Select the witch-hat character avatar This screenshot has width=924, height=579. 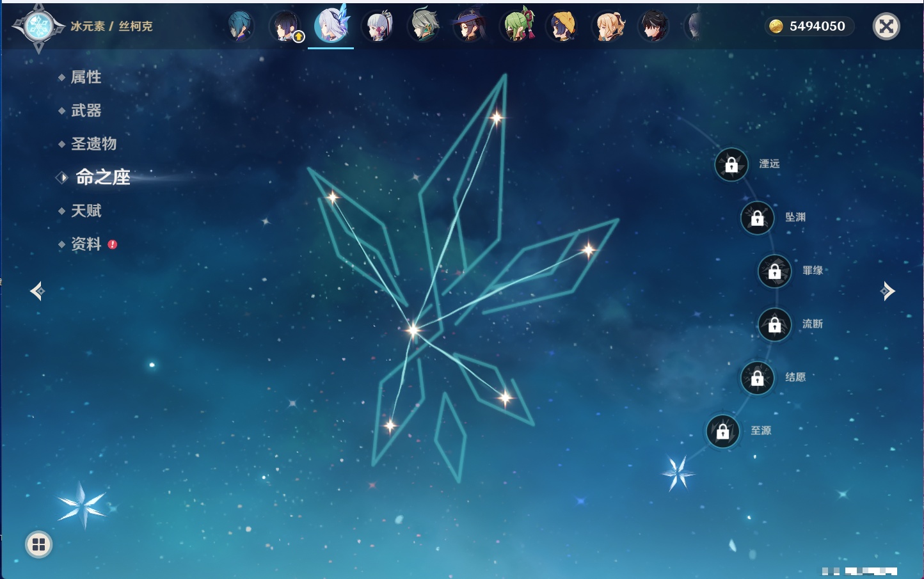tap(469, 27)
